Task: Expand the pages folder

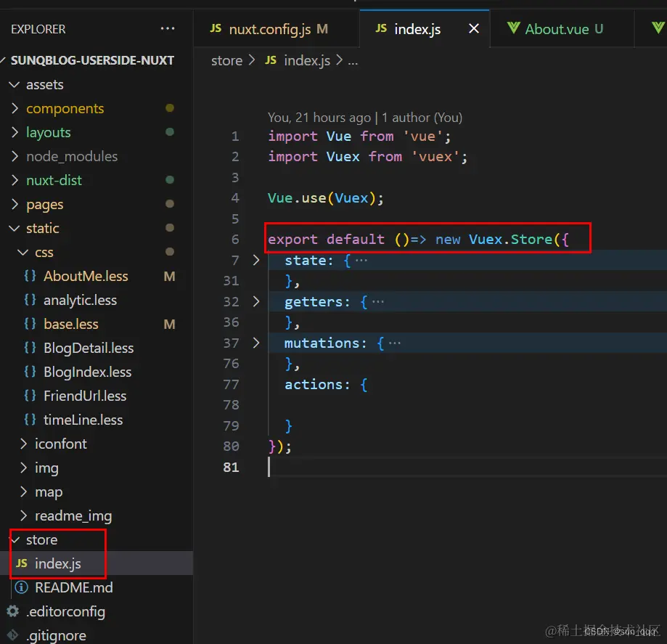Action: (x=15, y=204)
